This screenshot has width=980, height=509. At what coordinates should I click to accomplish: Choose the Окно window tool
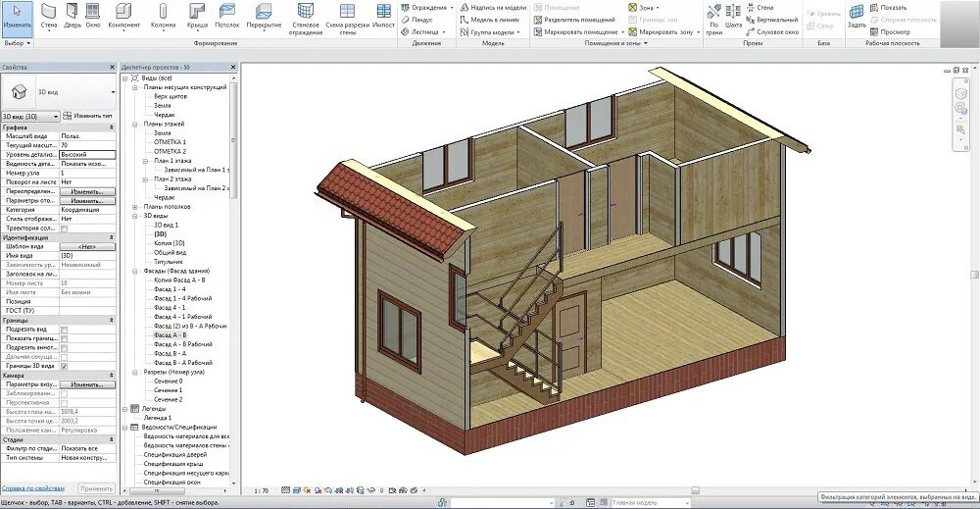point(92,17)
